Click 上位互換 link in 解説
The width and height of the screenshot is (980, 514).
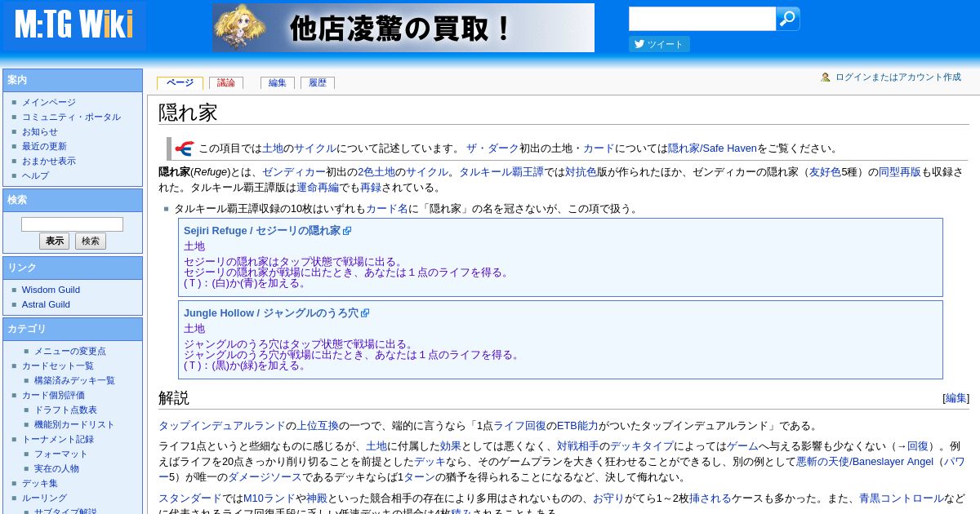[x=318, y=426]
